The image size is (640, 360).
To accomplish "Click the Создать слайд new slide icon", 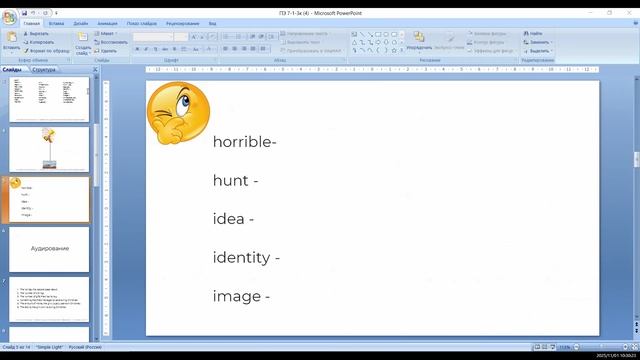I will [x=83, y=38].
